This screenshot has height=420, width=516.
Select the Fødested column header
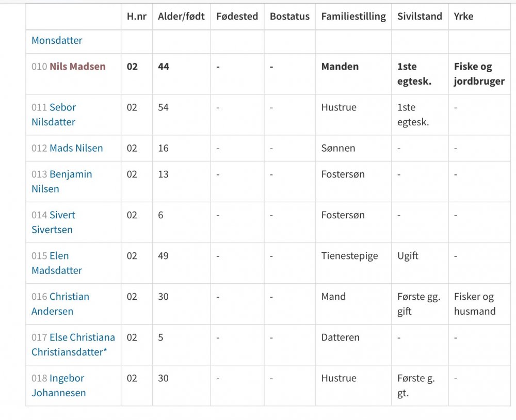(237, 17)
